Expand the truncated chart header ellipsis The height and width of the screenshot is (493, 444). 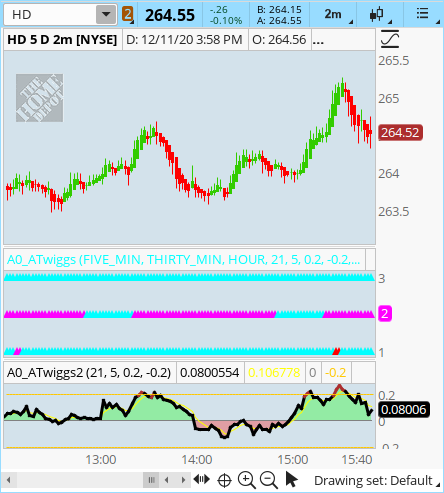[x=318, y=41]
